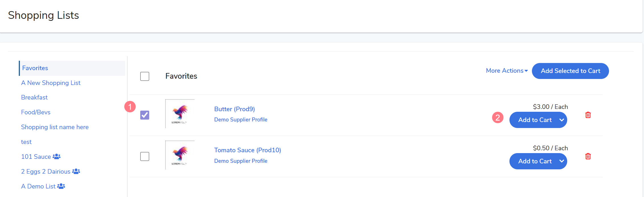Delete Butter item with red trash icon
This screenshot has width=644, height=197.
click(588, 115)
